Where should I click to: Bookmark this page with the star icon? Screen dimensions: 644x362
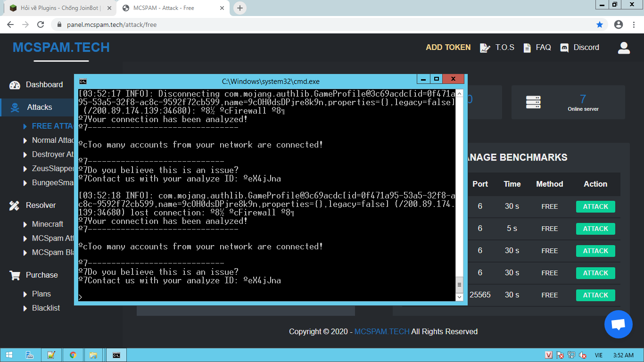600,25
